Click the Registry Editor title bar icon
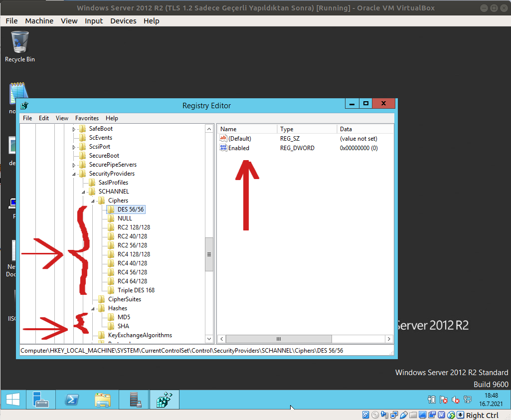 (24, 106)
